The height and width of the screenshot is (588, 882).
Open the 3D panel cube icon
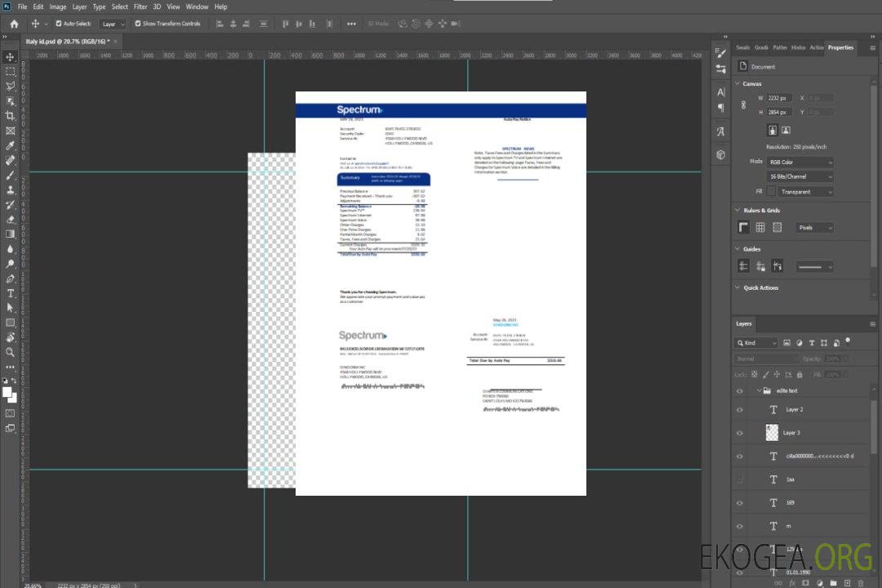click(720, 154)
